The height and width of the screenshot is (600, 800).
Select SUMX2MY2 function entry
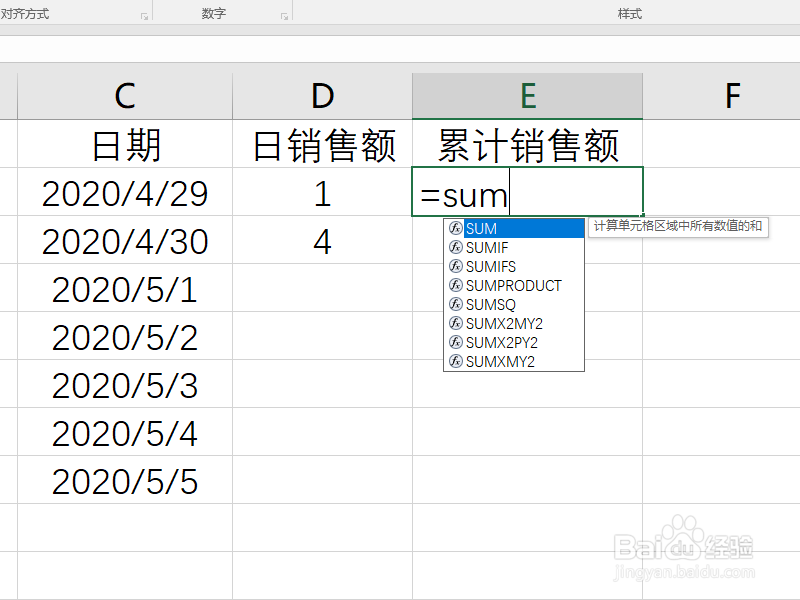tap(514, 323)
